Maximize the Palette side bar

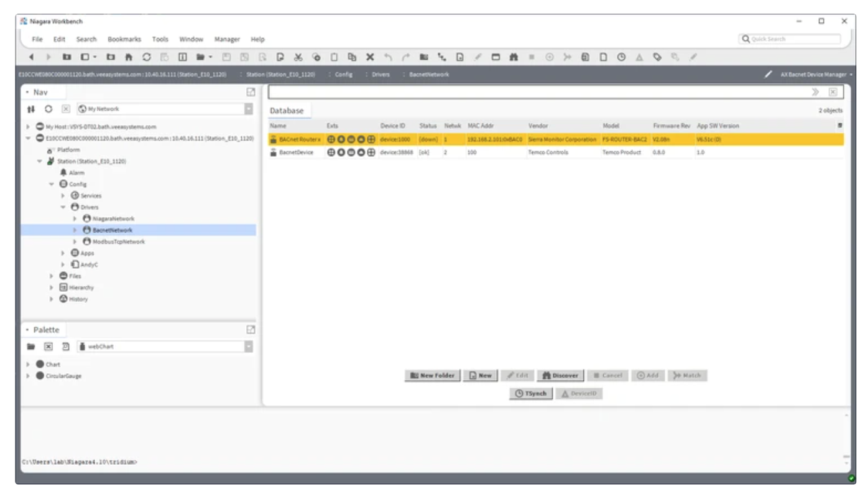click(x=251, y=330)
